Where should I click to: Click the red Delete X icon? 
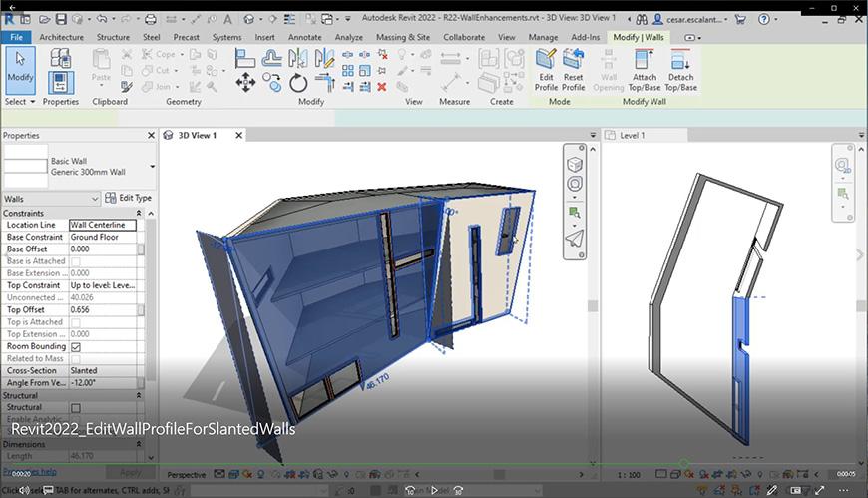381,87
